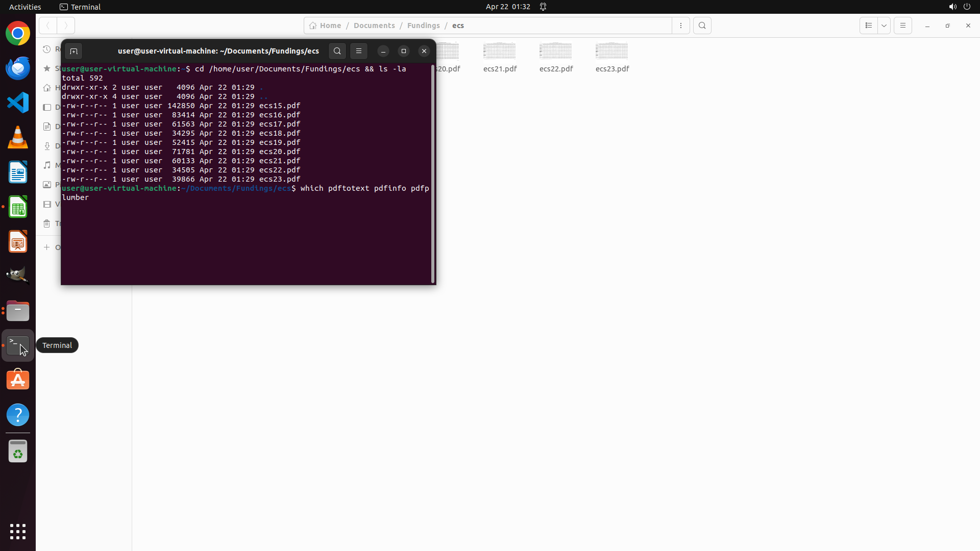
Task: Open Thunderbird mail from dock
Action: 18,68
